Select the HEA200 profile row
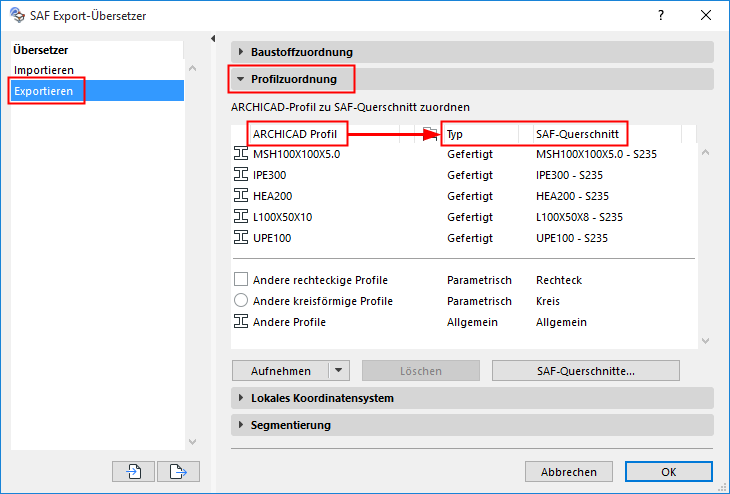730x494 pixels. (464, 196)
